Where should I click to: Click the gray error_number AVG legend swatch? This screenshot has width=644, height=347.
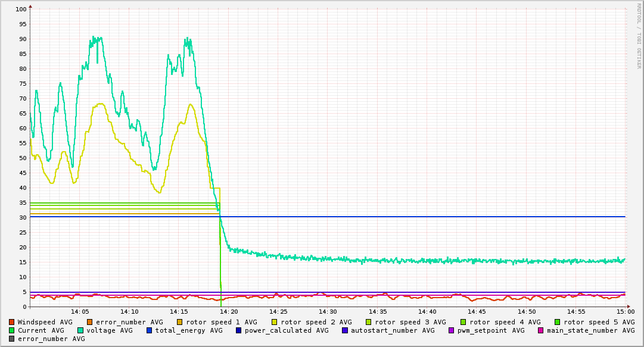tap(12, 339)
